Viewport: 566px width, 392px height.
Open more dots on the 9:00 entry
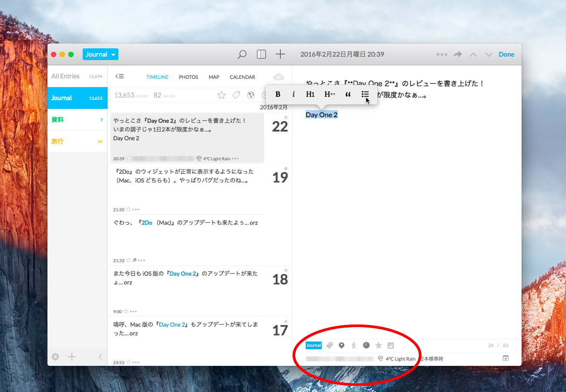pos(133,311)
